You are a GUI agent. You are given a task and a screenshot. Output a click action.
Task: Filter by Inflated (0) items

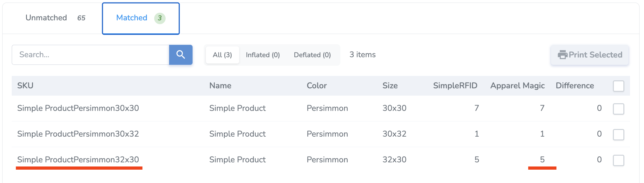pos(263,55)
